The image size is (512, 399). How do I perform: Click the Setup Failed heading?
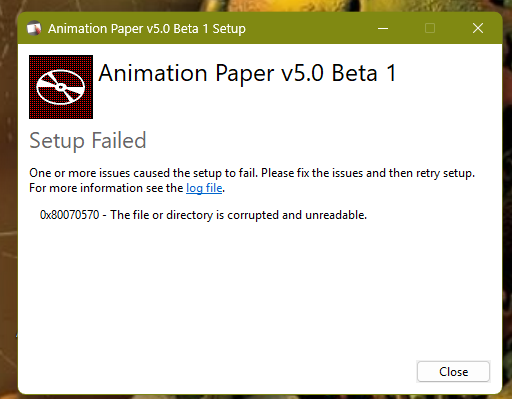point(88,140)
